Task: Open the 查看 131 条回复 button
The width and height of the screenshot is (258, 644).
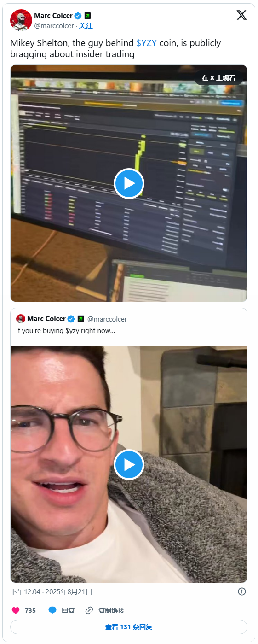Action: point(129,627)
